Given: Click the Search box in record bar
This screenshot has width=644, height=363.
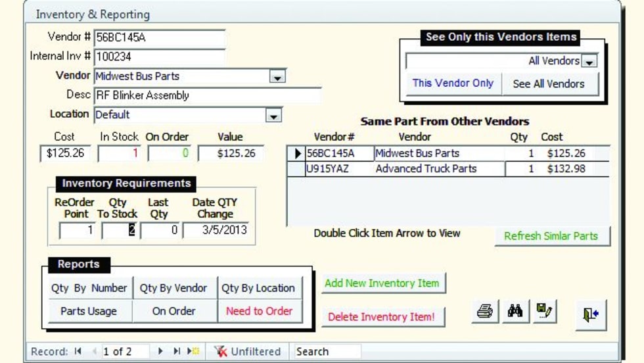Looking at the screenshot, I should 327,351.
